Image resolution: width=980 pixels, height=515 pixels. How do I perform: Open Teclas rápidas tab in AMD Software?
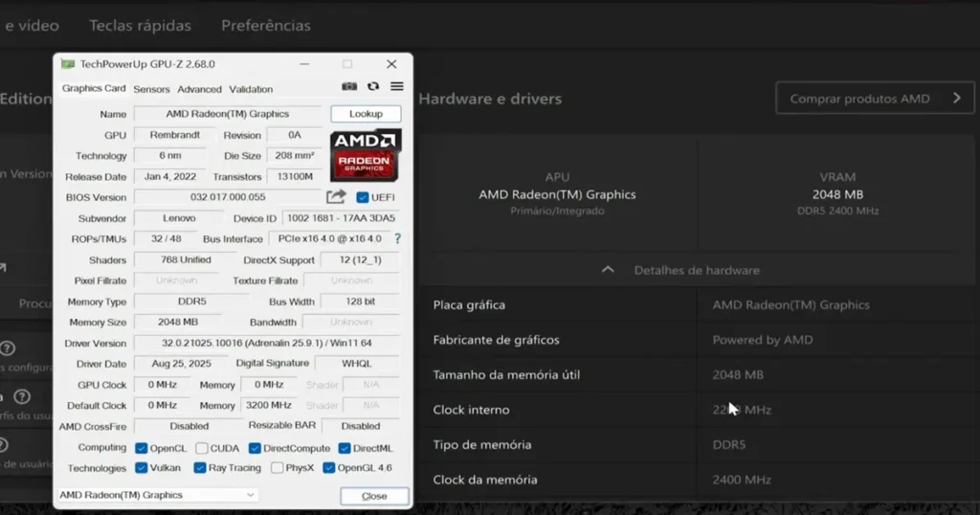(x=140, y=26)
